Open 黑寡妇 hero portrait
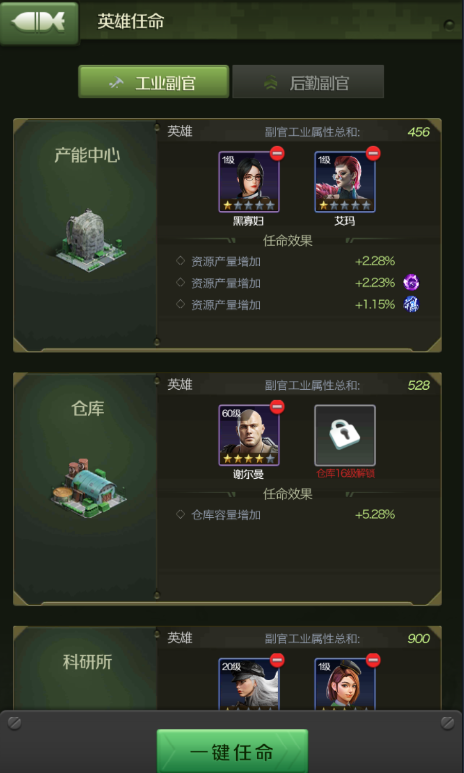This screenshot has height=773, width=464. click(x=249, y=182)
